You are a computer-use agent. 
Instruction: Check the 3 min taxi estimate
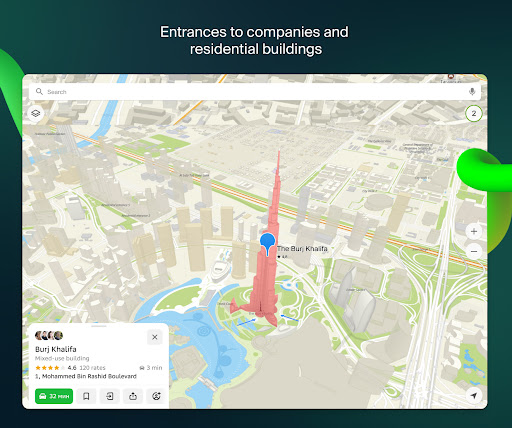pyautogui.click(x=151, y=368)
